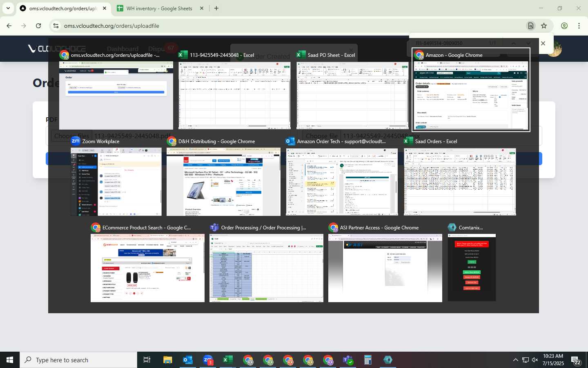Open the Windows Start menu
The image size is (588, 368).
point(10,360)
